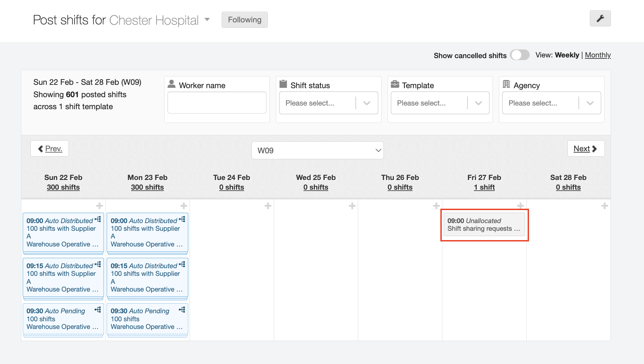Click the plus icon on Tue 24 Feb column
Screen dimensions: 644x364
(x=268, y=206)
